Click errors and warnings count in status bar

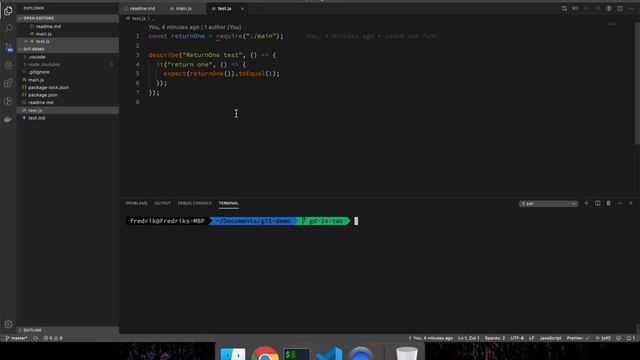click(53, 338)
